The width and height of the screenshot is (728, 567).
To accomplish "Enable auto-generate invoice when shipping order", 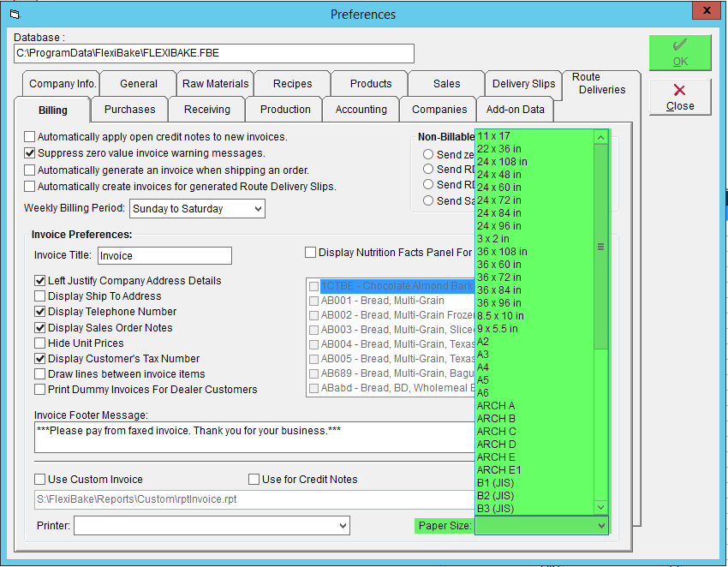I will coord(30,170).
